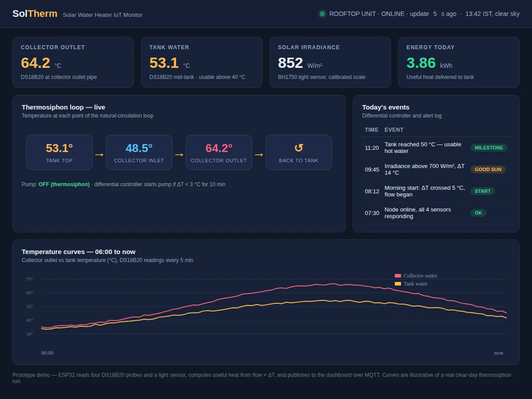
Task: Click the arrow between Tank Top and Collector Inlet
Action: coord(99,154)
